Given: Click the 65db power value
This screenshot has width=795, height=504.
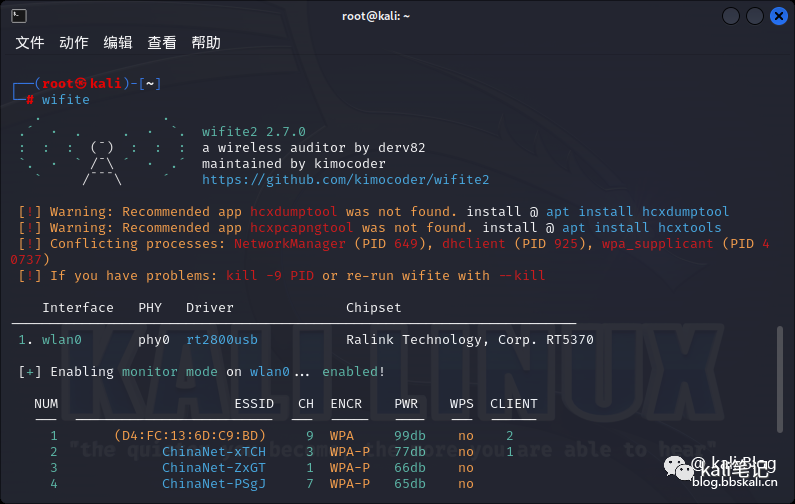Looking at the screenshot, I should tap(410, 484).
